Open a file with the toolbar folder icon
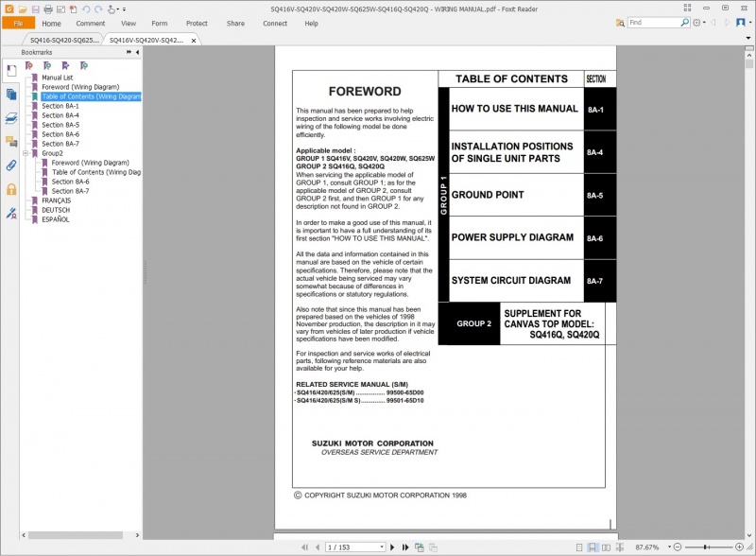This screenshot has width=756, height=556. tap(22, 9)
